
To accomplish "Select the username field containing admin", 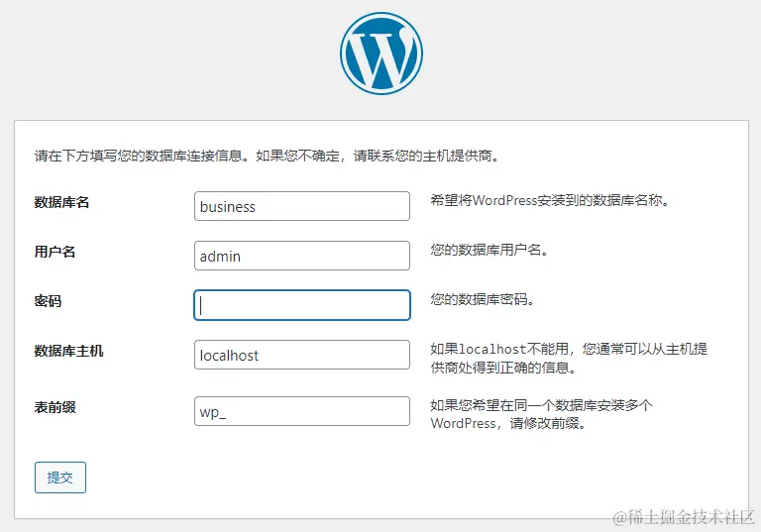I will 302,256.
